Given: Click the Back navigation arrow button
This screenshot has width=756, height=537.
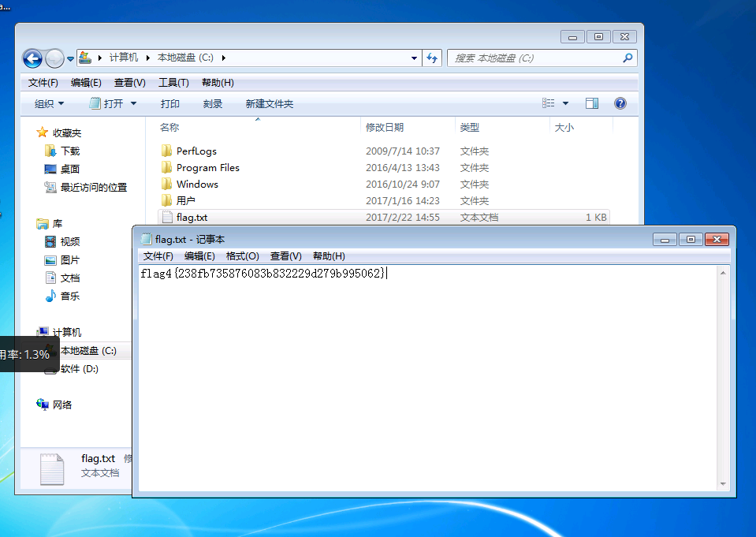Looking at the screenshot, I should [33, 59].
